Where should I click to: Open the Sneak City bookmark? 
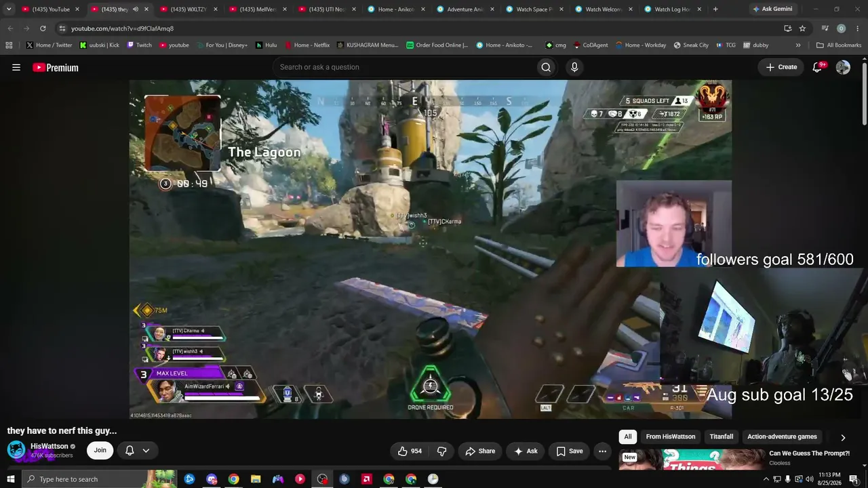coord(691,45)
